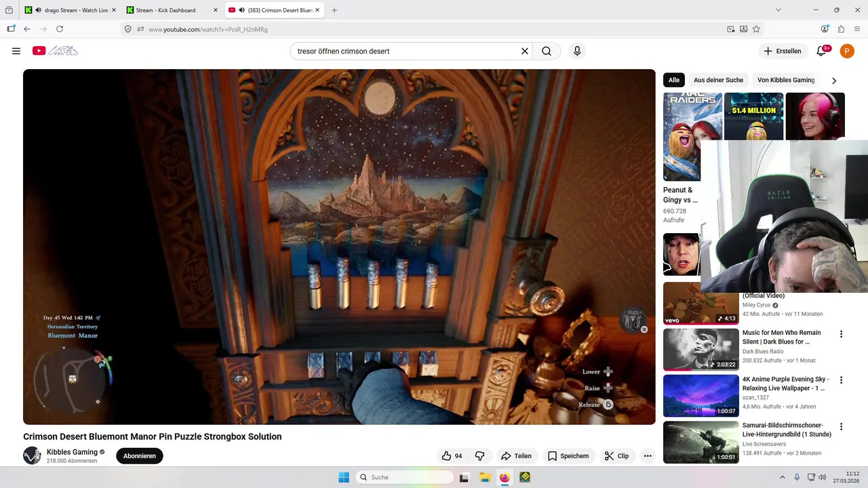Go back in browser history

tap(27, 29)
